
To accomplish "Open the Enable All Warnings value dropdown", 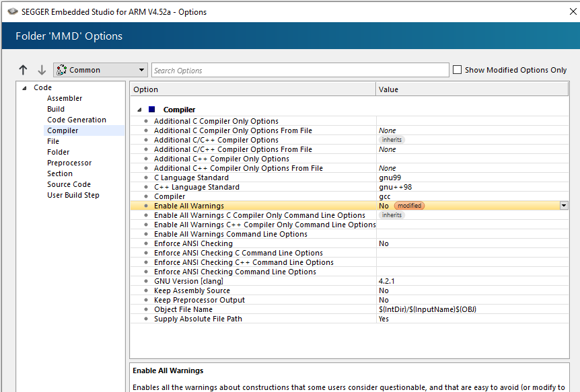I will (x=564, y=206).
